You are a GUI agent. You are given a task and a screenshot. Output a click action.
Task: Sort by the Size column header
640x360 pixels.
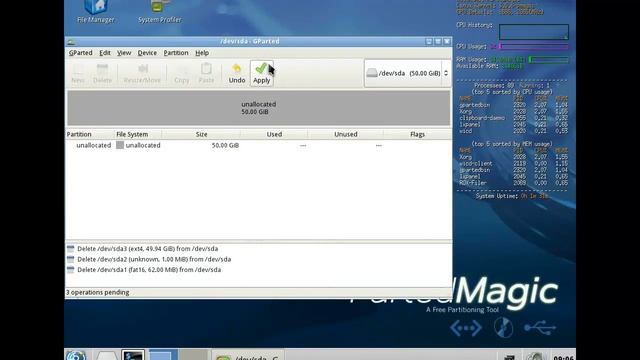201,134
